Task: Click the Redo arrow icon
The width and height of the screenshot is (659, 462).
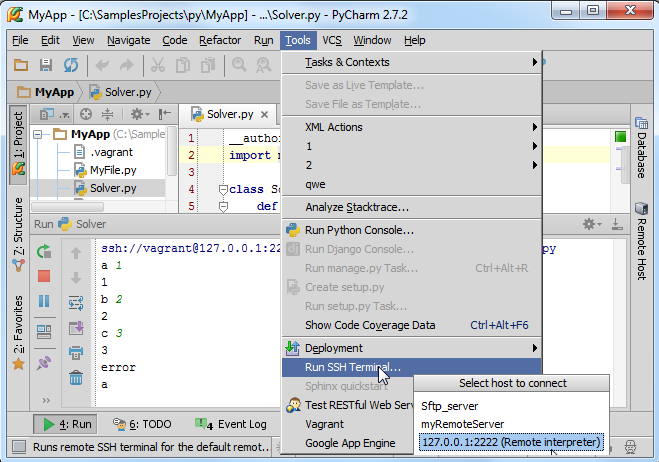Action: [127, 65]
